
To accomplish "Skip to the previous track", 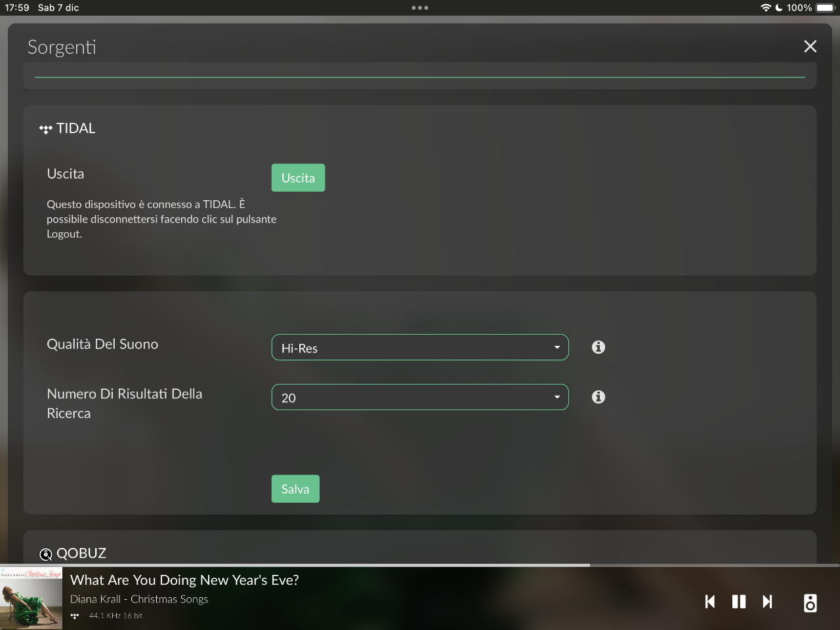I will point(710,602).
